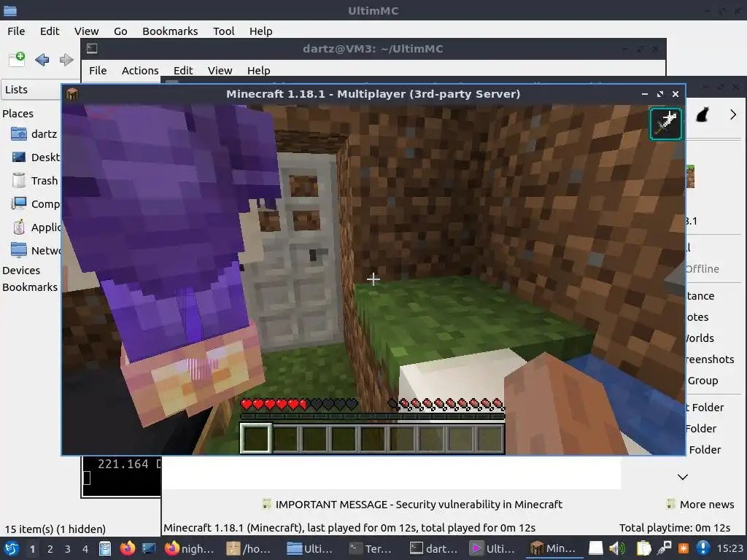Click the Play Offline button in UltimMC
The image size is (747, 560).
click(x=703, y=269)
